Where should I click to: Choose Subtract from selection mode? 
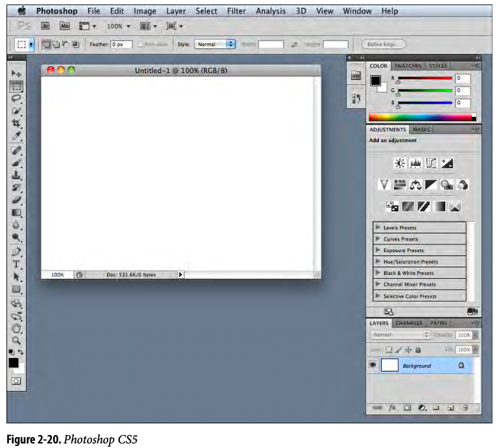(65, 44)
